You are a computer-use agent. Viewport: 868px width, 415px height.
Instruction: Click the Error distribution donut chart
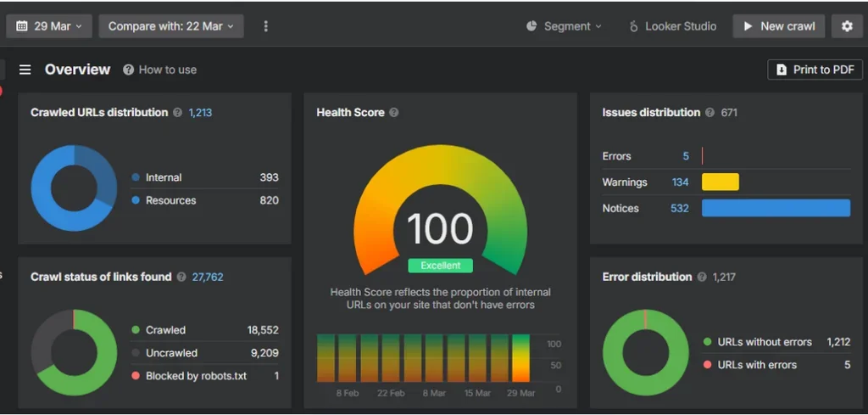[x=645, y=352]
